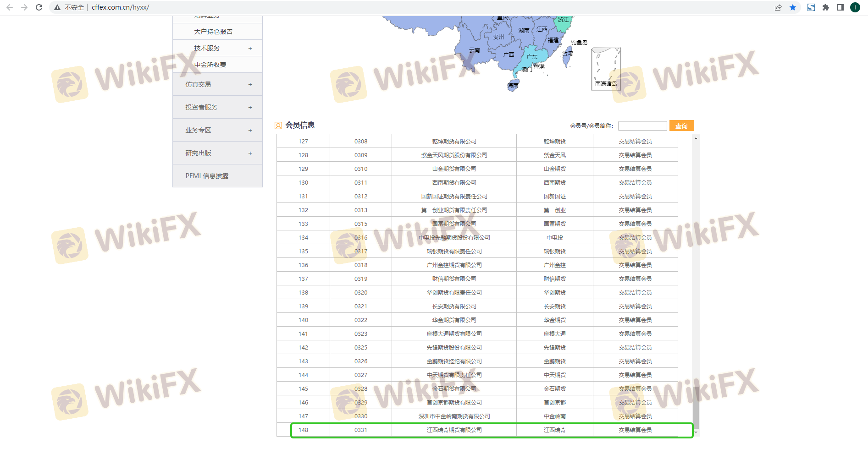Expand the 仿真交易 menu section
The width and height of the screenshot is (868, 454).
[250, 84]
